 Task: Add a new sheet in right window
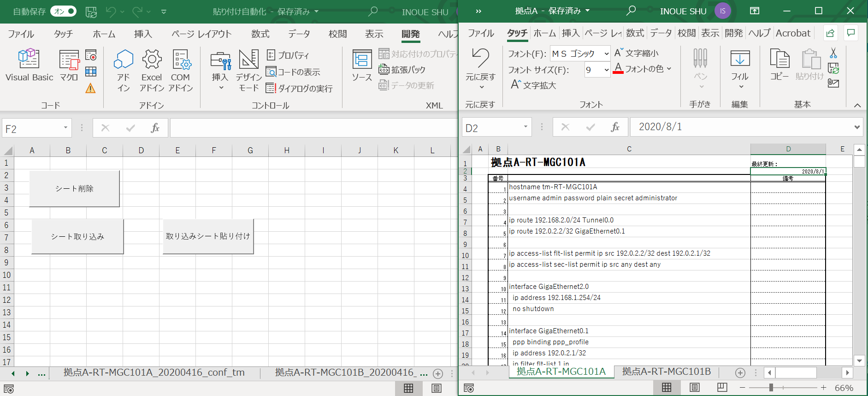pos(740,372)
